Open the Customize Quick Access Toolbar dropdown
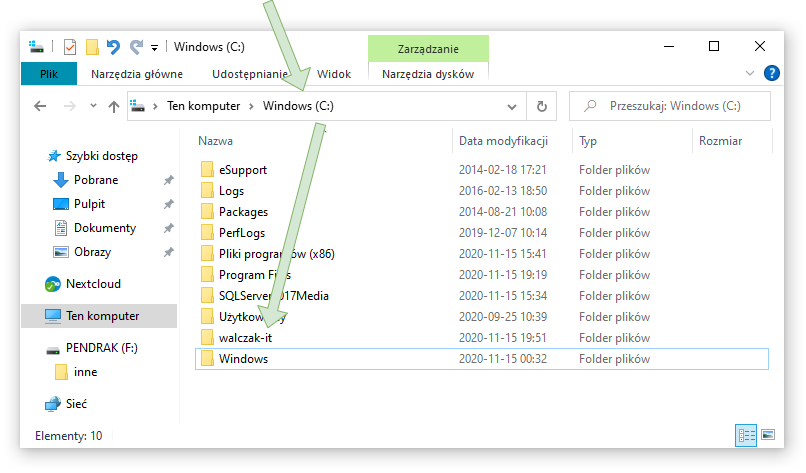This screenshot has width=806, height=473. (x=154, y=48)
